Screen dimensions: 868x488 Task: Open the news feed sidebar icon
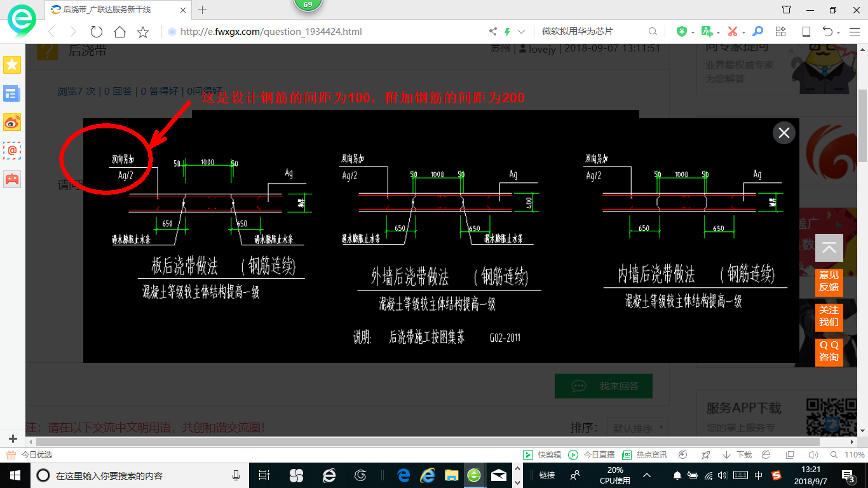[x=12, y=94]
